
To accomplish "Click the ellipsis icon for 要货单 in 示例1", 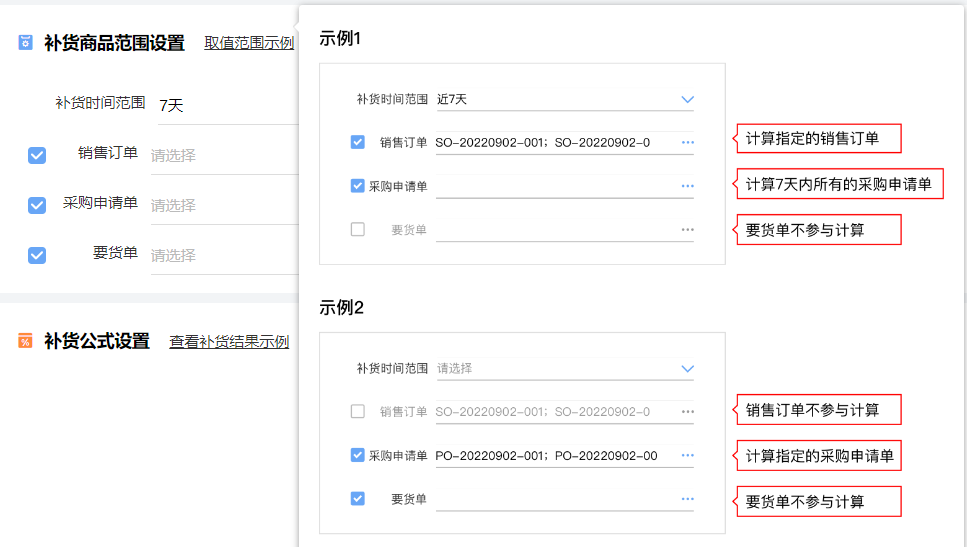I will 687,230.
